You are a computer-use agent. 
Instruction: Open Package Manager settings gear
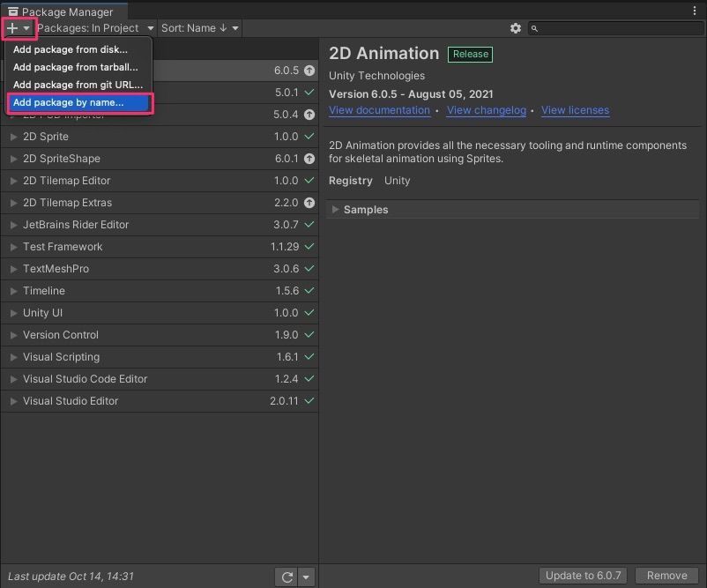[x=516, y=28]
